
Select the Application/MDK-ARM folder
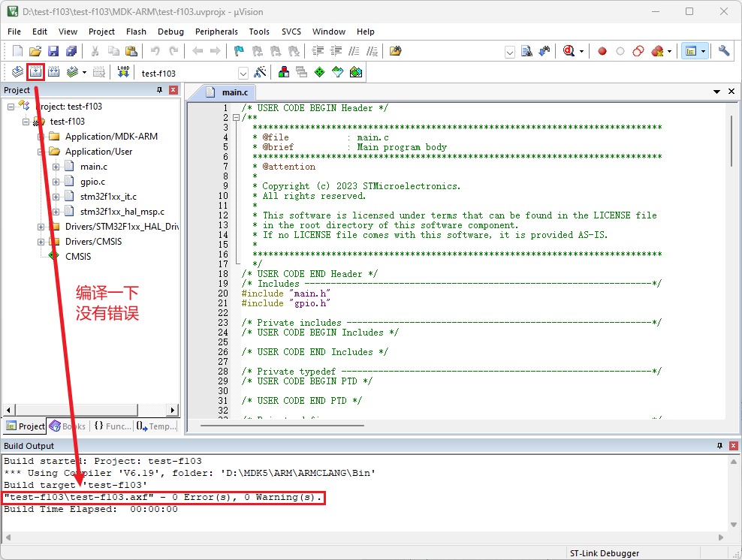tap(111, 137)
